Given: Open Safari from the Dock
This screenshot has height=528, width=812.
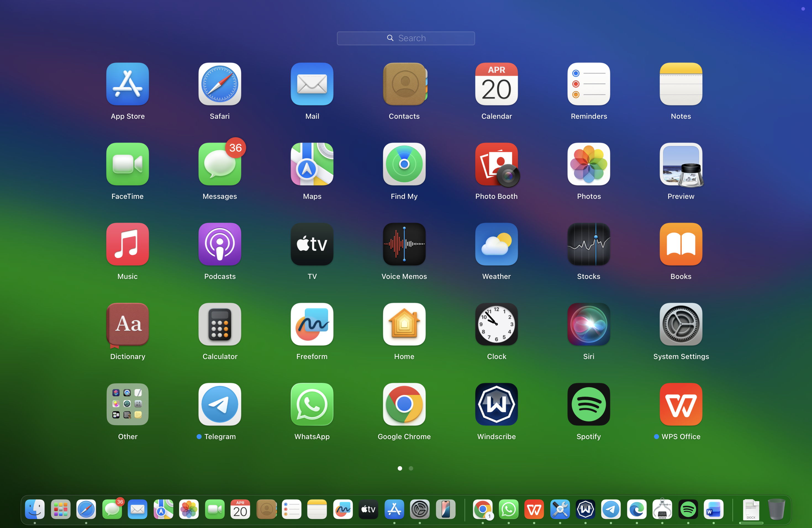Looking at the screenshot, I should pyautogui.click(x=86, y=509).
